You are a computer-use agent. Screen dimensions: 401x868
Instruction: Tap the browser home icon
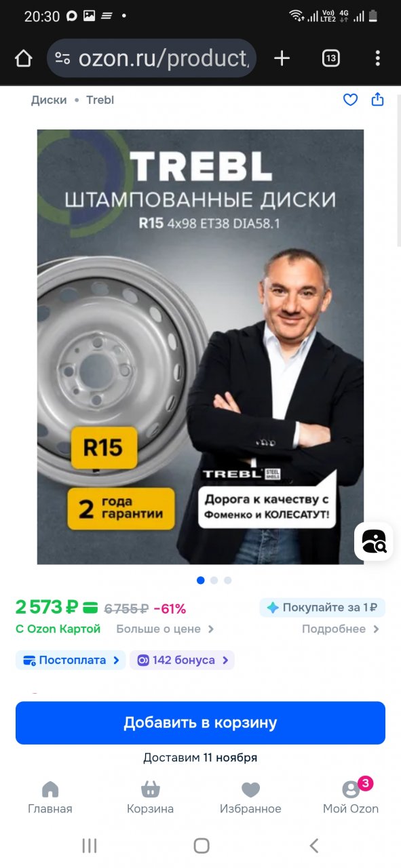24,58
